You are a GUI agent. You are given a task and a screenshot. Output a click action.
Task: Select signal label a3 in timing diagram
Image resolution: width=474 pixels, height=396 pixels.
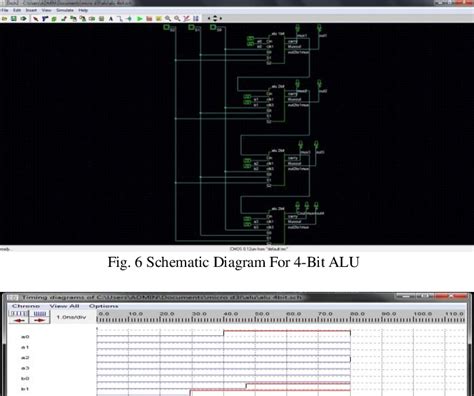point(25,368)
